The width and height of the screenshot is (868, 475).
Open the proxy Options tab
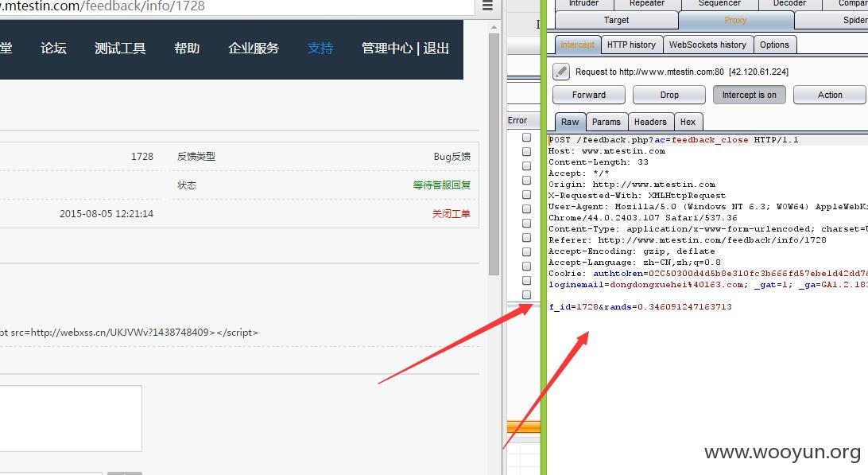click(774, 45)
